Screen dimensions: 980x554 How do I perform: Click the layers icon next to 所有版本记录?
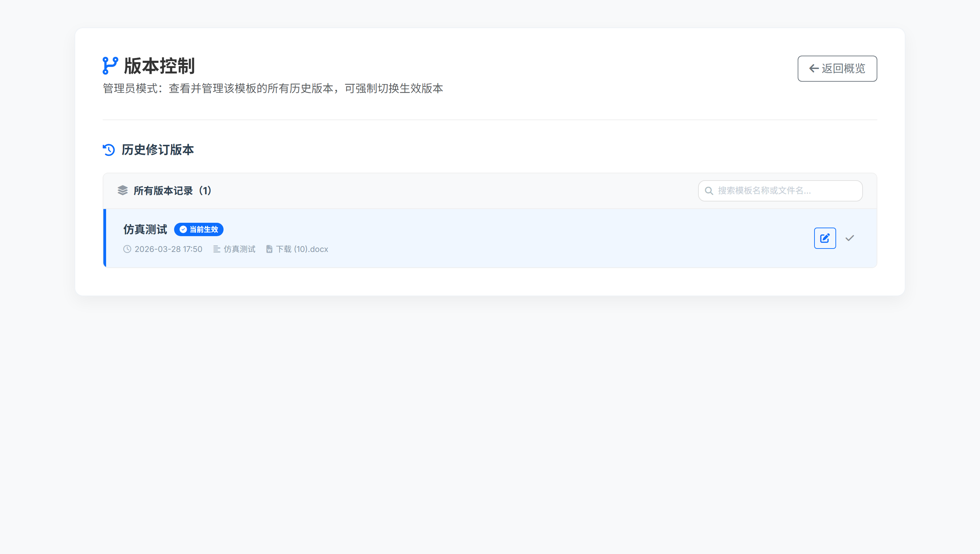[x=123, y=191]
